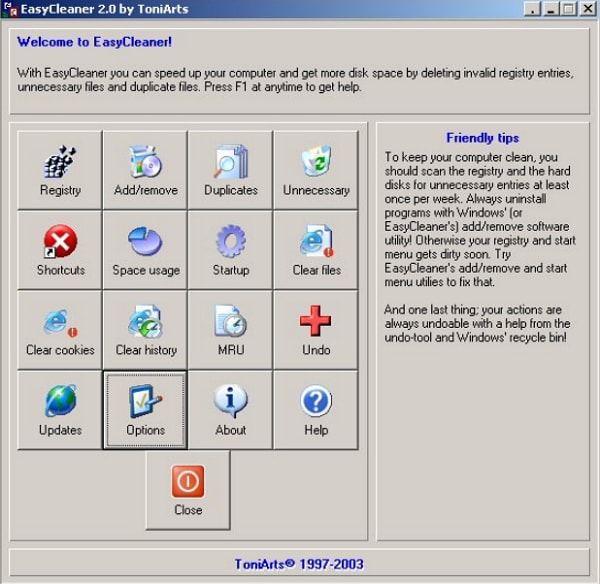The height and width of the screenshot is (584, 600).
Task: Open the MRU list cleaner
Action: [x=230, y=330]
